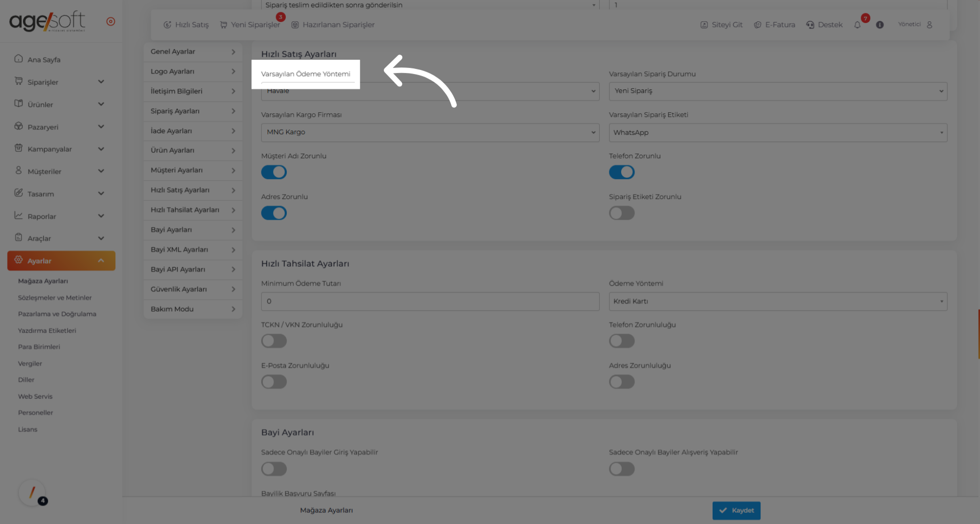
Task: Open Hızlı Satış from top bar
Action: (x=186, y=25)
